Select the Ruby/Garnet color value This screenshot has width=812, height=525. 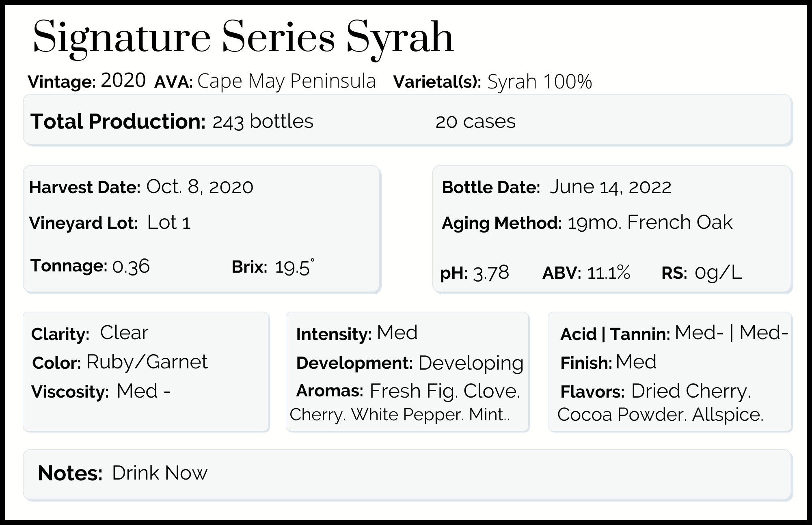coord(147,361)
